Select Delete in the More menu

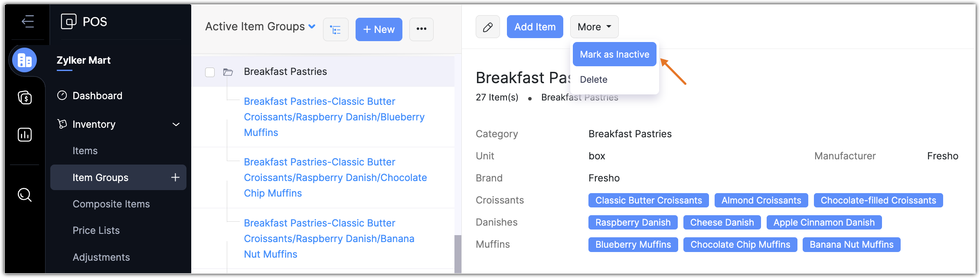[593, 80]
